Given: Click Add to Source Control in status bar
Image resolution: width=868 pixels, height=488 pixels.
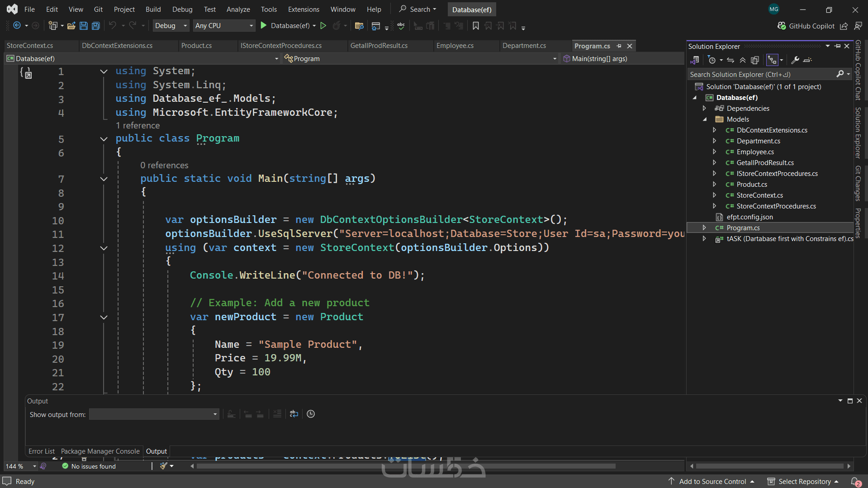Looking at the screenshot, I should [x=712, y=482].
